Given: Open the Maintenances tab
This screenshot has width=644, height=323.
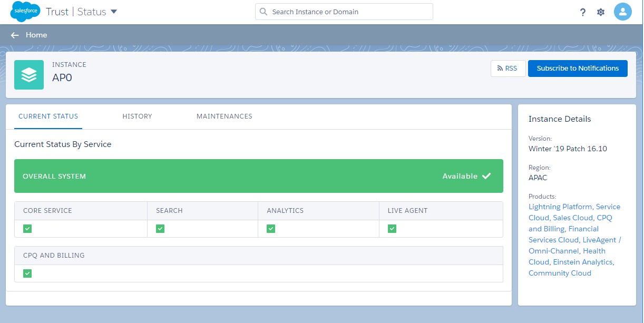Looking at the screenshot, I should tap(224, 116).
